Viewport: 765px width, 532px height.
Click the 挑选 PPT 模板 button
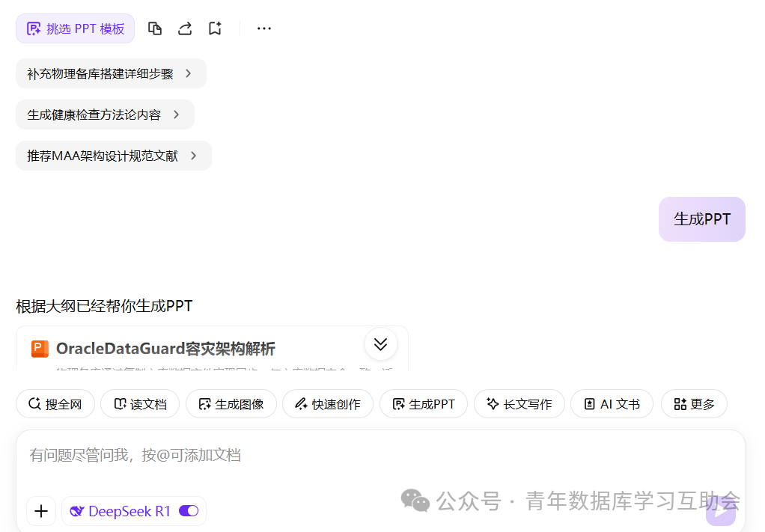click(75, 28)
